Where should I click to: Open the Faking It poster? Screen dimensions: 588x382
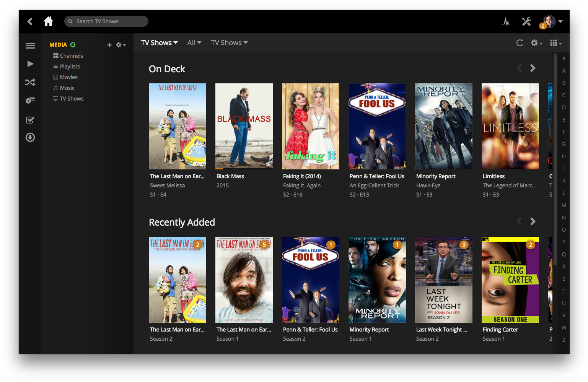(311, 126)
